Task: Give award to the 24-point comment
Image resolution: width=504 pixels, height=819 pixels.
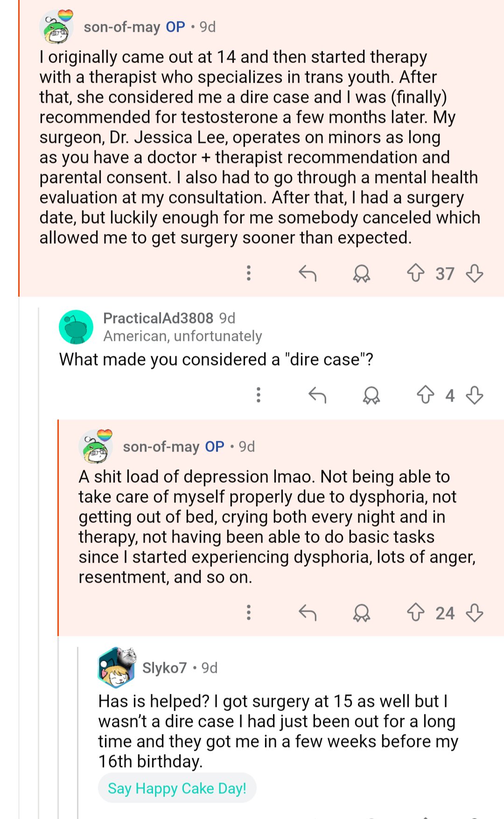Action: 361,612
